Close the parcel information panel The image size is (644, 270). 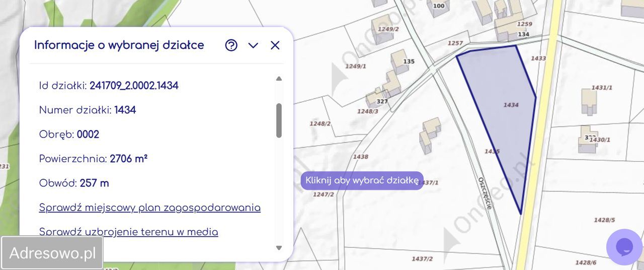[275, 45]
